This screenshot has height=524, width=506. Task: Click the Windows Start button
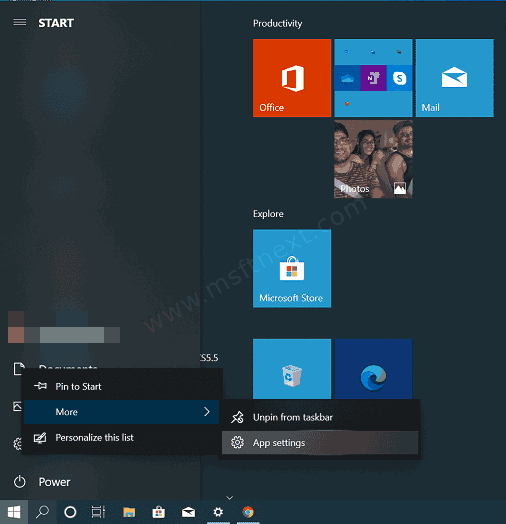pyautogui.click(x=14, y=512)
